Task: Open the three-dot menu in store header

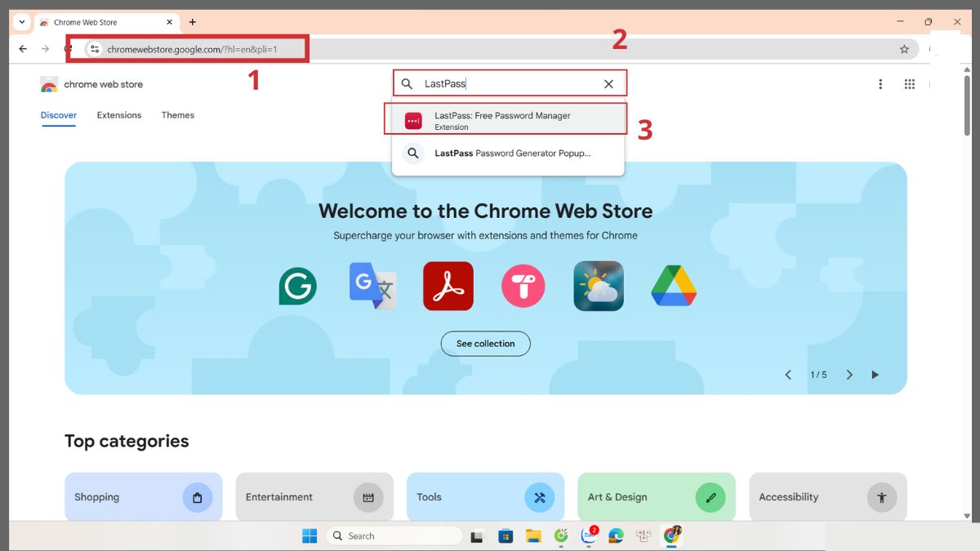Action: pyautogui.click(x=880, y=84)
